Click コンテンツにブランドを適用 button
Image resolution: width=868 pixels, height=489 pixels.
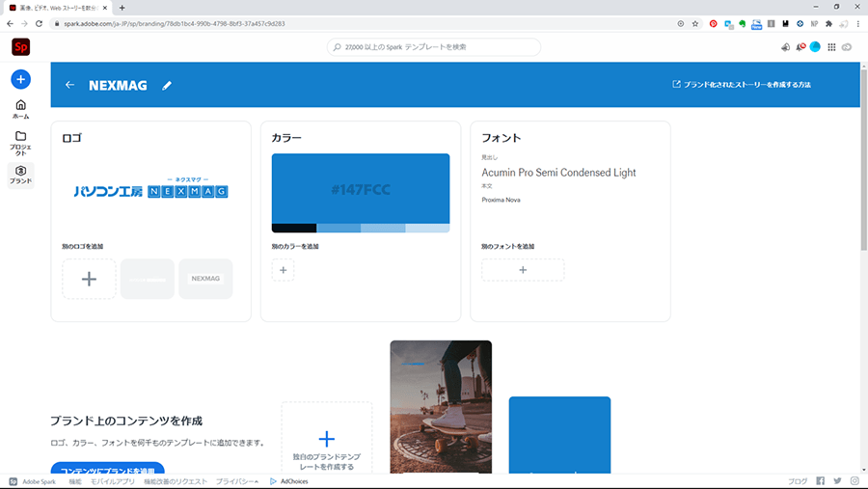[x=107, y=468]
